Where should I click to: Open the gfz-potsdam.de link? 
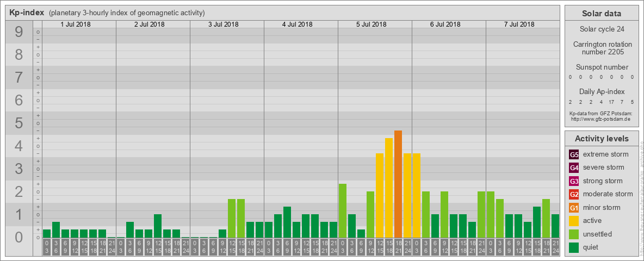coord(600,119)
